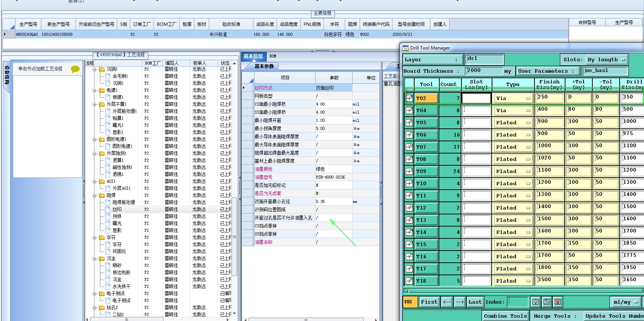Click the plus icon beside tool T08
The image size is (644, 321).
tap(409, 159)
